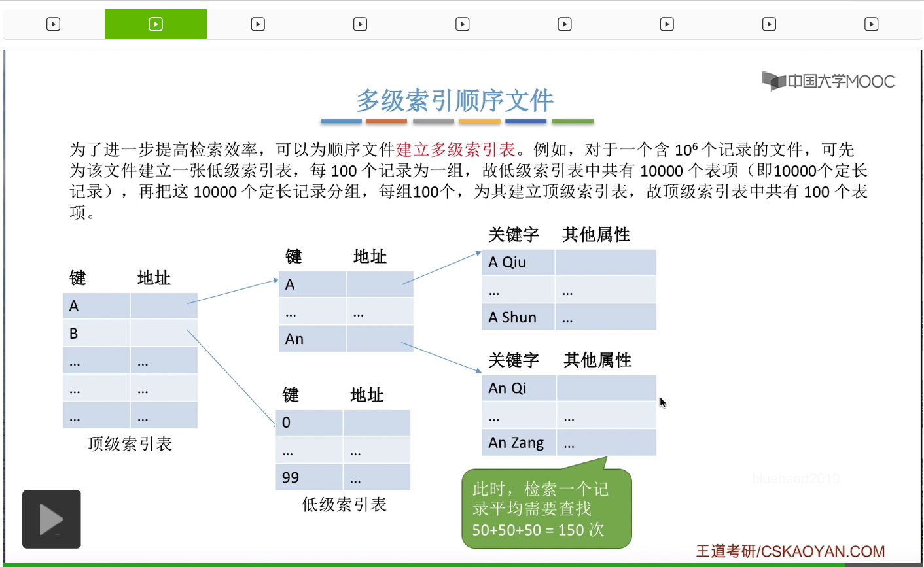
Task: Open the eighth video segment tab
Action: pyautogui.click(x=769, y=24)
